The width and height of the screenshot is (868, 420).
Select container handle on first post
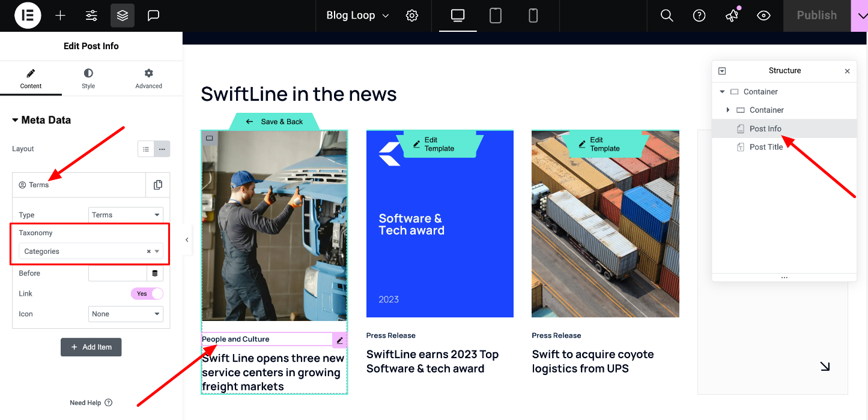coord(209,138)
